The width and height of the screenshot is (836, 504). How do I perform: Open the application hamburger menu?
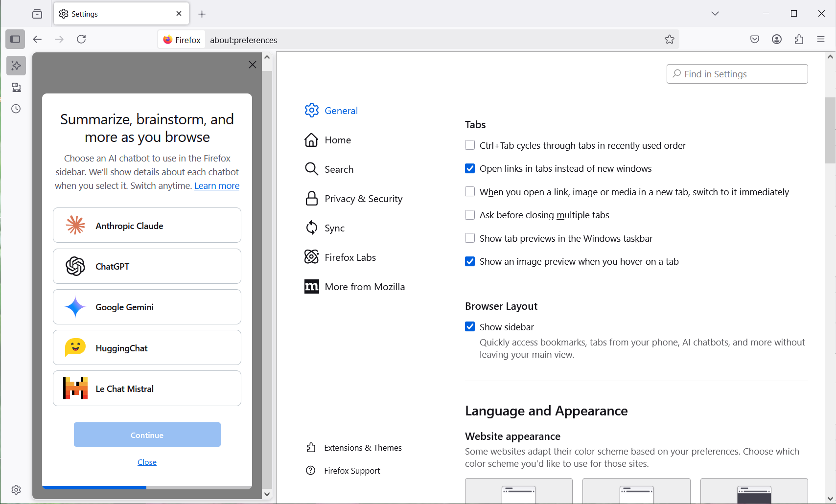821,39
